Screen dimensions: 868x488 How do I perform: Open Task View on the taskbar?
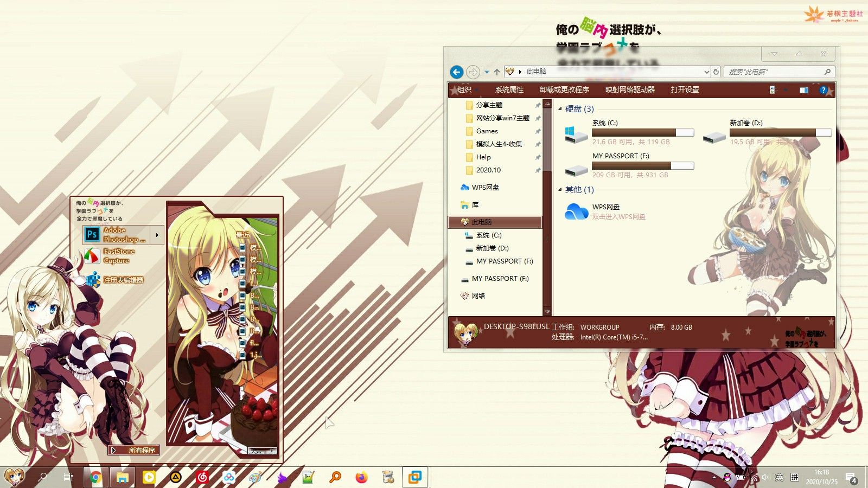coord(68,477)
